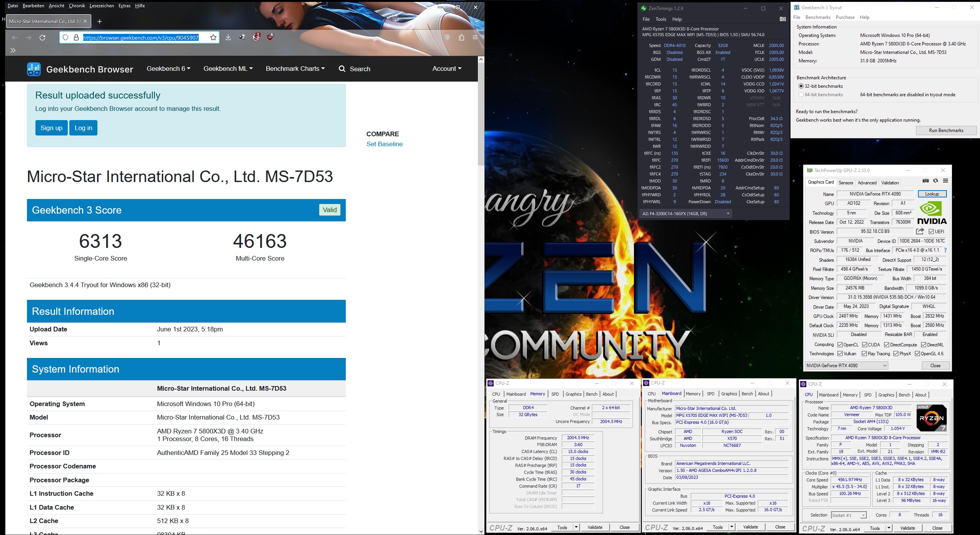The image size is (980, 535).
Task: Click the browser forward arrow
Action: (x=28, y=37)
